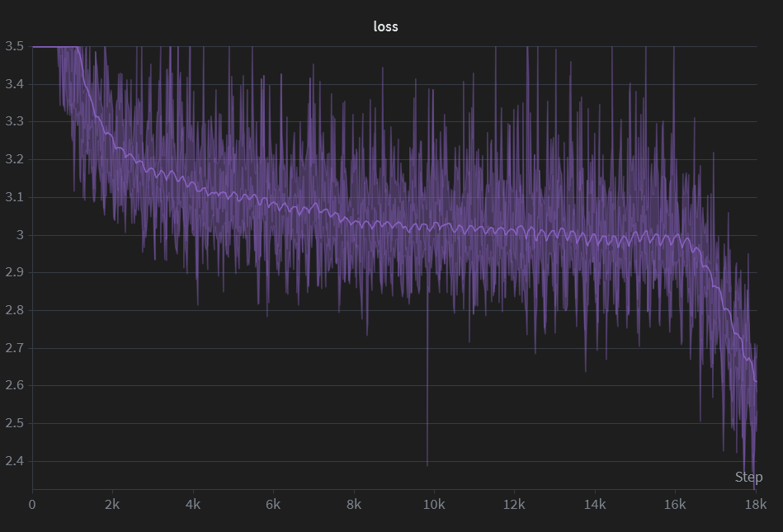Viewport: 783px width, 532px height.
Task: Select the 12k x-axis tick label
Action: click(x=514, y=504)
